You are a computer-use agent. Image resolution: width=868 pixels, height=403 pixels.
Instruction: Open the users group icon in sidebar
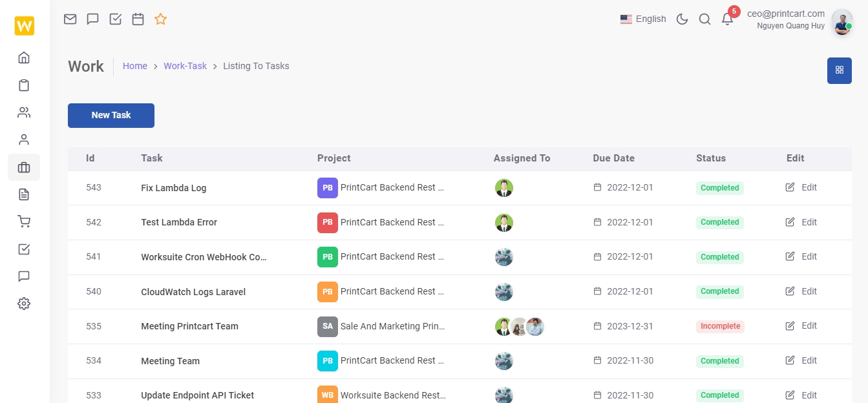24,112
